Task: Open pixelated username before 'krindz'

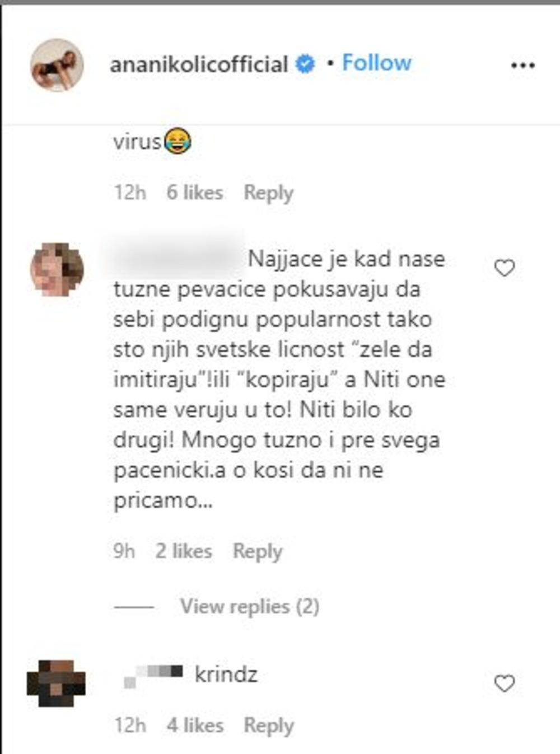Action: click(x=153, y=676)
